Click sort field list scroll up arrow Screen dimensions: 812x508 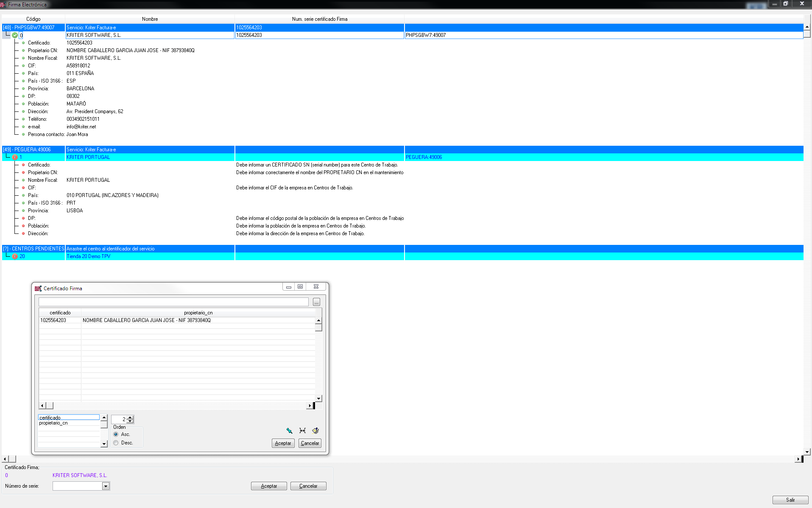(104, 418)
